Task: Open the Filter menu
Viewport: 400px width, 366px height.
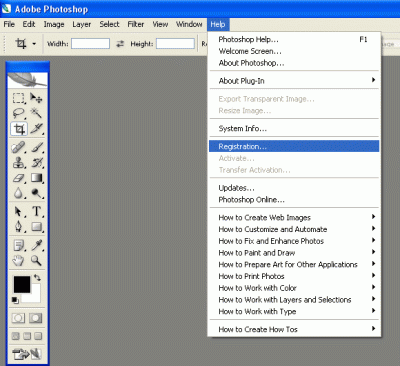Action: tap(136, 24)
